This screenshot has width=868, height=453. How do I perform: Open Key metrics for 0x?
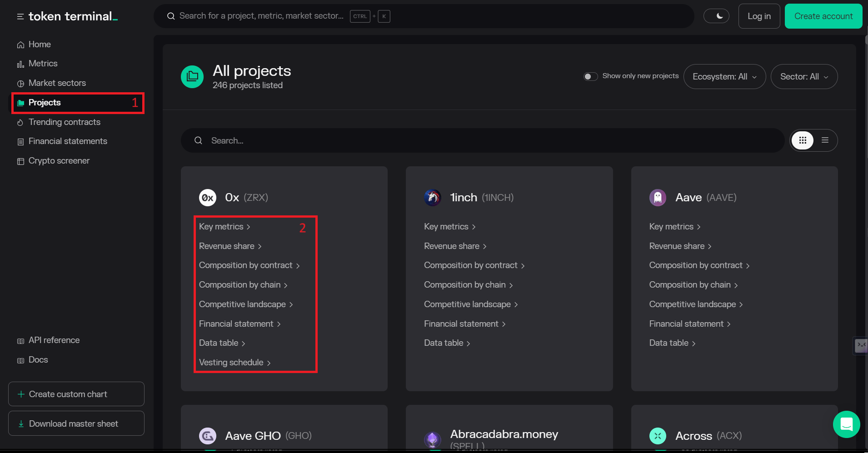(x=224, y=226)
